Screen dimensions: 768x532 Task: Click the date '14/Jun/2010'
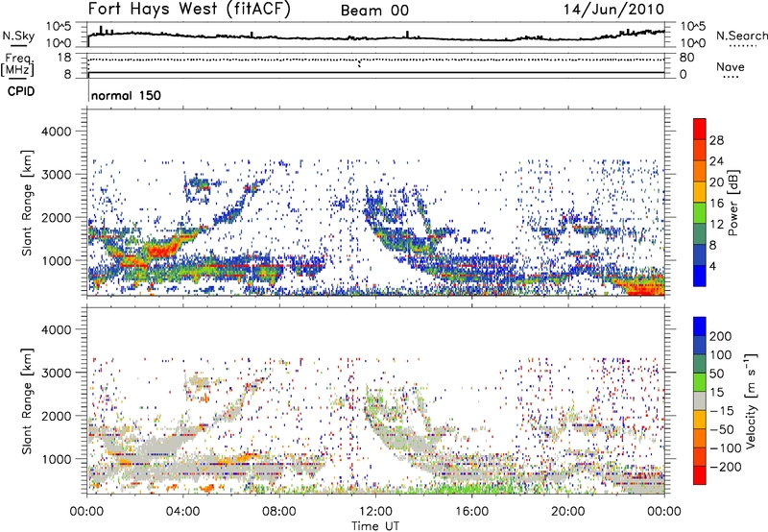613,10
